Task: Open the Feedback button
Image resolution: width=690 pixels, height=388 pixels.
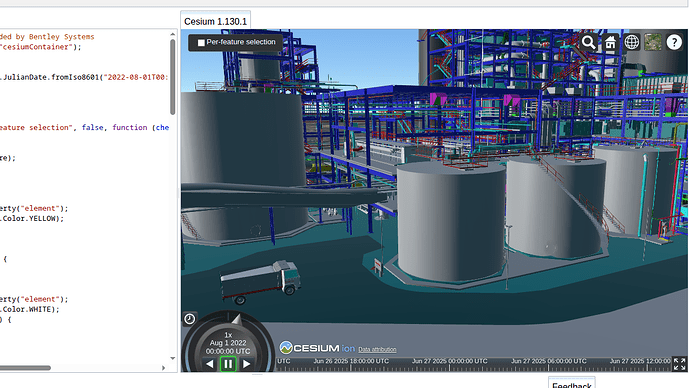Action: click(572, 384)
